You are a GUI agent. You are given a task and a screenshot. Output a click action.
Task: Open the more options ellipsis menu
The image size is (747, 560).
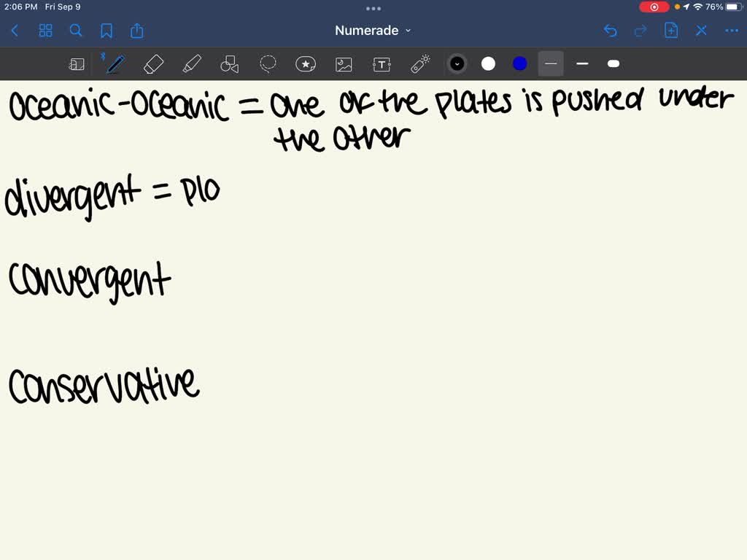point(731,31)
